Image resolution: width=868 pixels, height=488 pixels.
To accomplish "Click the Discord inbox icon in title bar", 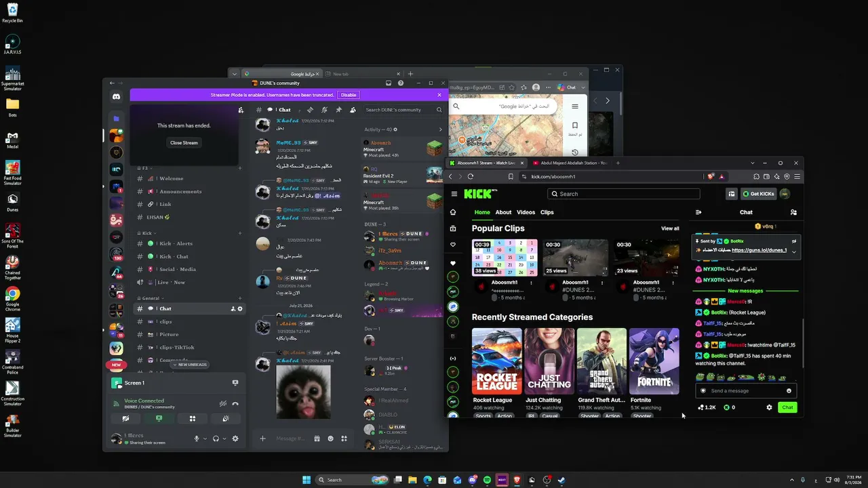I will click(x=389, y=83).
